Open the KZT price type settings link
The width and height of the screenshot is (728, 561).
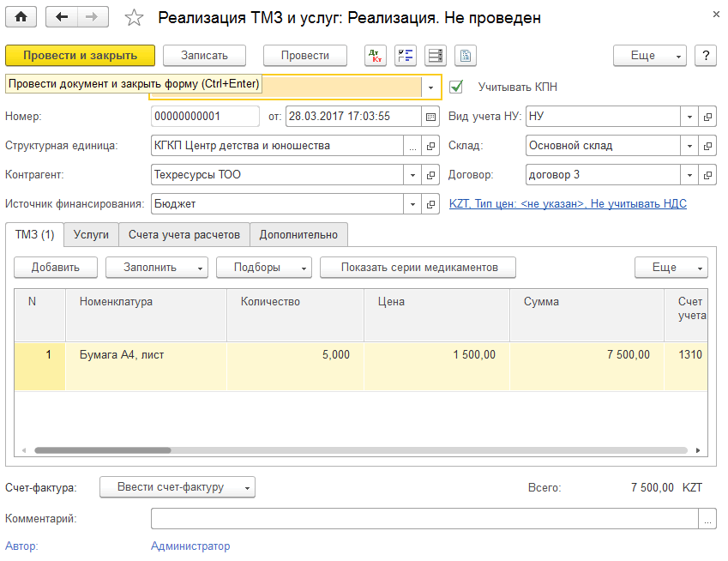[568, 204]
